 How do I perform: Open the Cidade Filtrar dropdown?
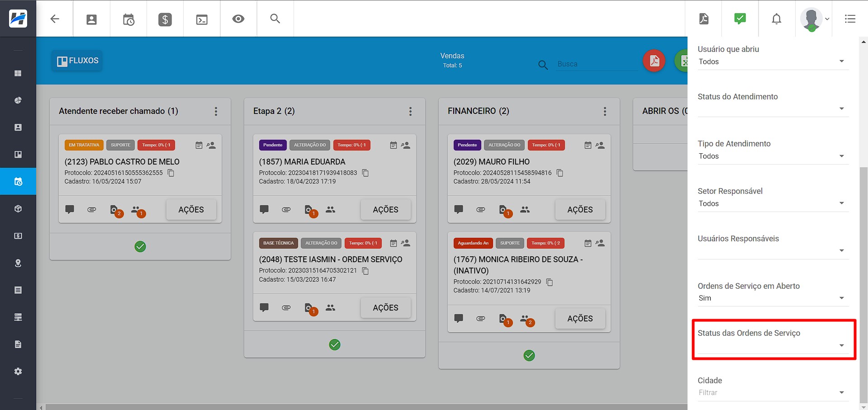coord(773,393)
